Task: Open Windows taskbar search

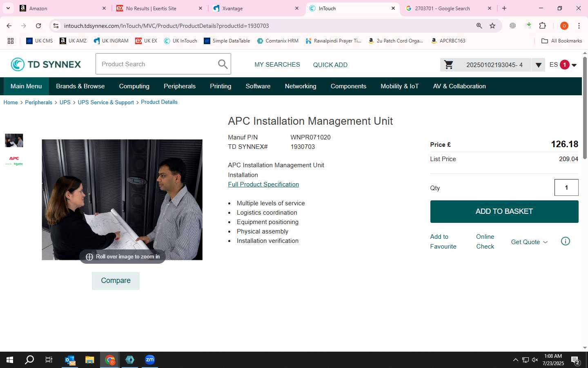Action: pos(29,360)
